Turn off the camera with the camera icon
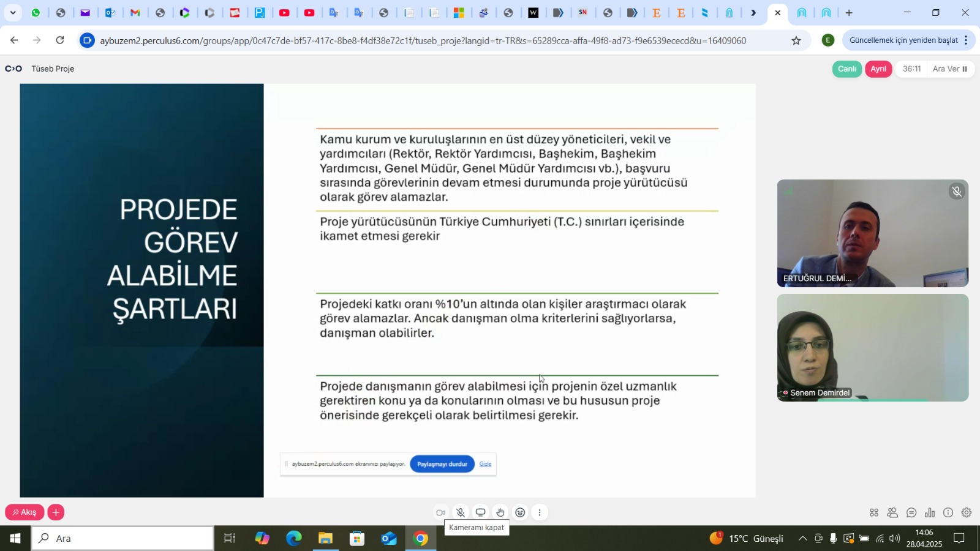980x551 pixels. (x=440, y=512)
